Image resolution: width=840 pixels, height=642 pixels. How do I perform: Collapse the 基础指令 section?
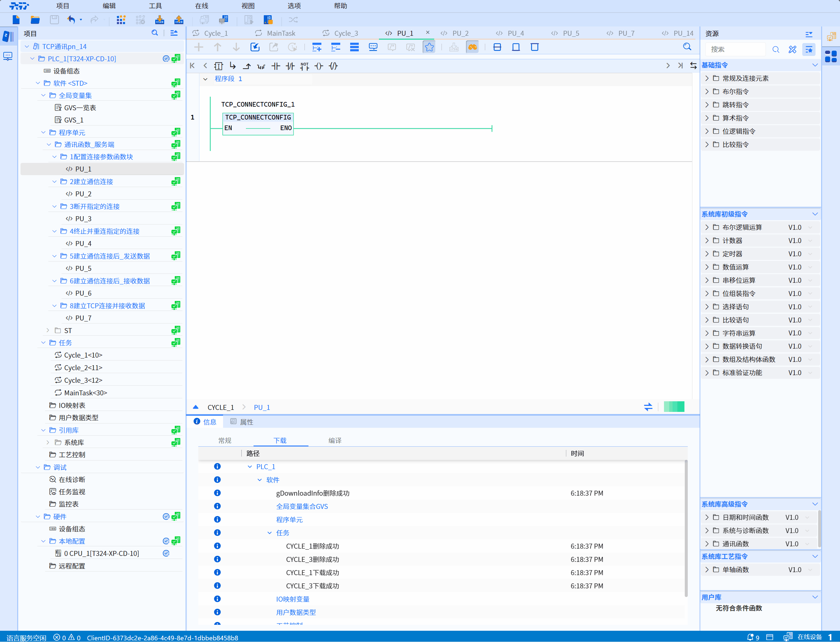pos(815,65)
